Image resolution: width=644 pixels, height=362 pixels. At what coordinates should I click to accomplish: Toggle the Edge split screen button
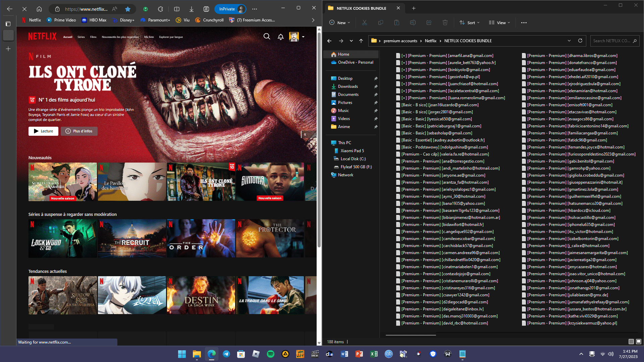[177, 9]
